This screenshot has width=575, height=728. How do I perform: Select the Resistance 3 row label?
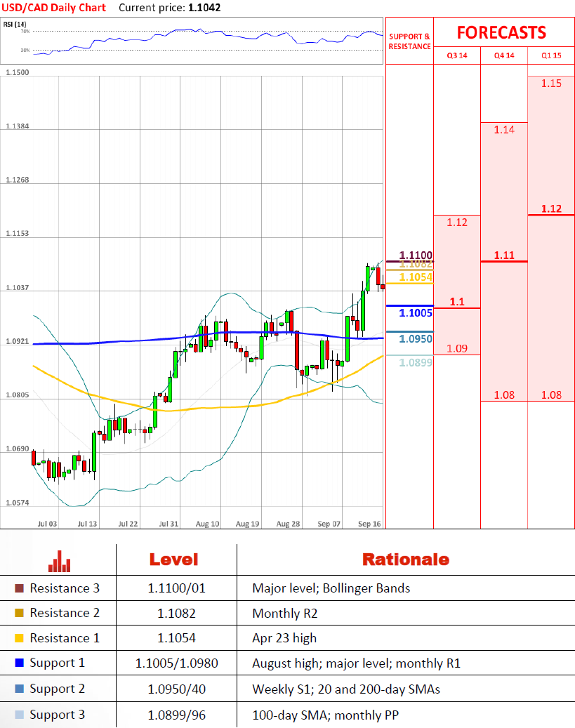(x=65, y=588)
